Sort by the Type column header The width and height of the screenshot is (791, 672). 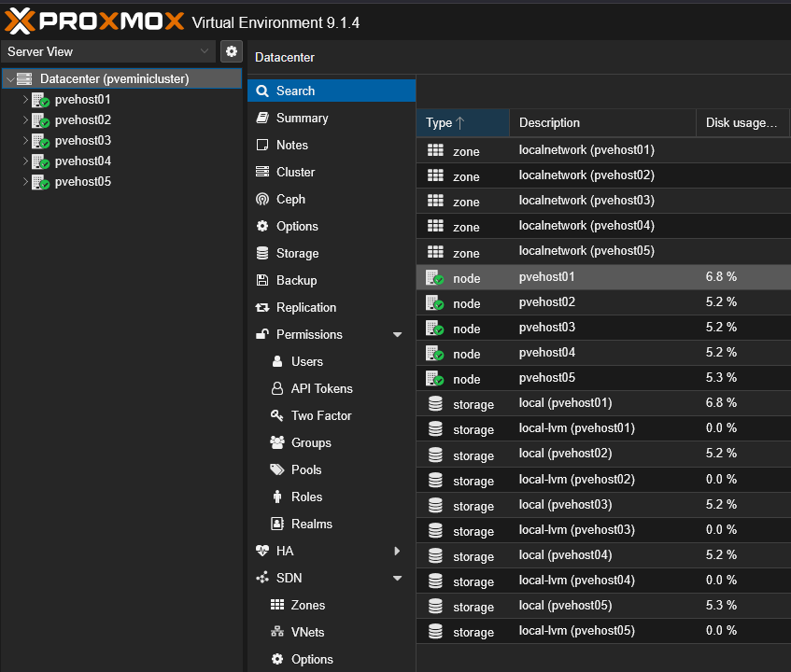pos(462,122)
